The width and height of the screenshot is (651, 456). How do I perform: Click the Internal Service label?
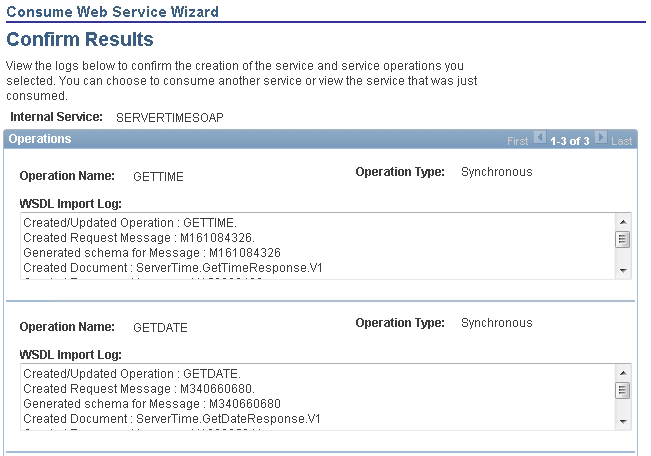coord(56,117)
